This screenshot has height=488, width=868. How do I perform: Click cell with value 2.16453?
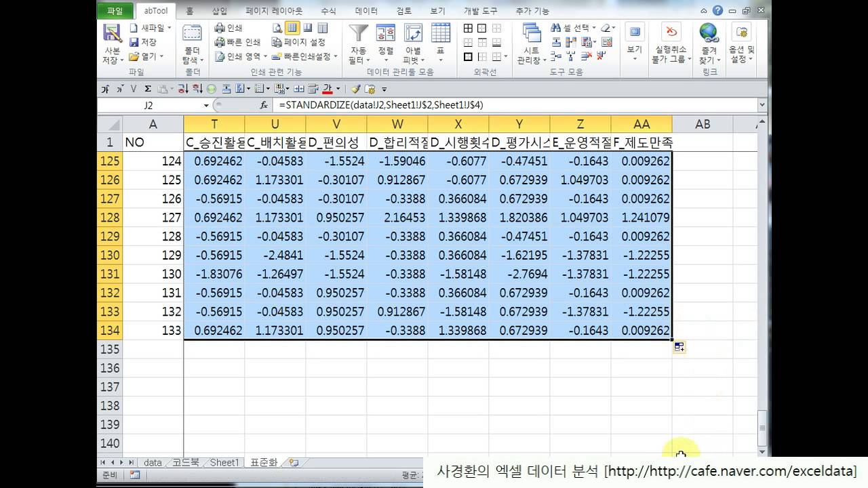[x=397, y=218]
